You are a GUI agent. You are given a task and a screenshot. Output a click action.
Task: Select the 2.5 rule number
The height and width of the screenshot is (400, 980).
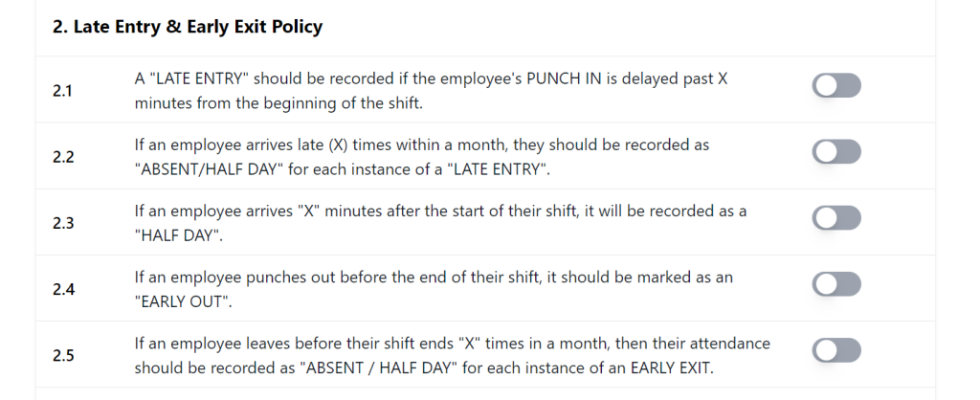coord(63,355)
